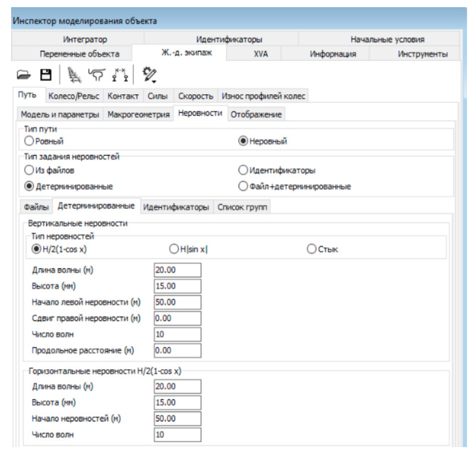Open the gear-and-pencil settings dropdown
Image resolution: width=476 pixels, height=454 pixels.
click(149, 75)
